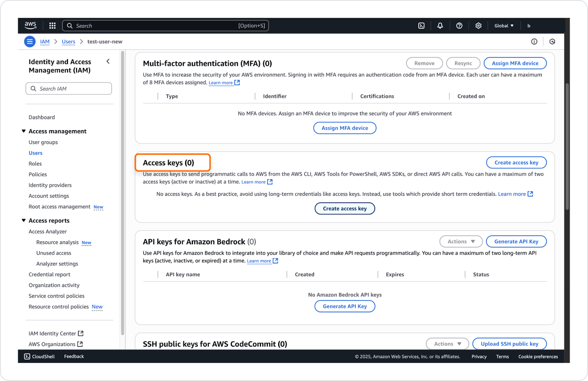
Task: Toggle the hamburger navigation menu
Action: [30, 42]
